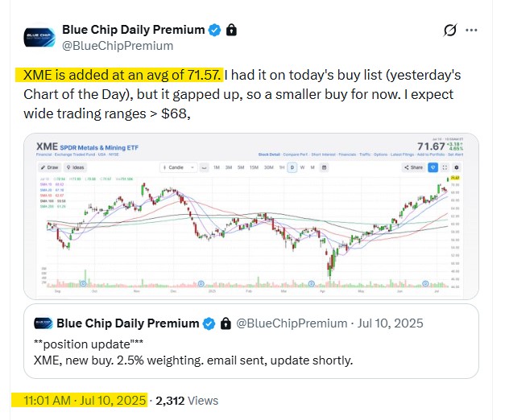Image resolution: width=505 pixels, height=420 pixels.
Task: Click the padlock icon next to author name
Action: click(231, 31)
